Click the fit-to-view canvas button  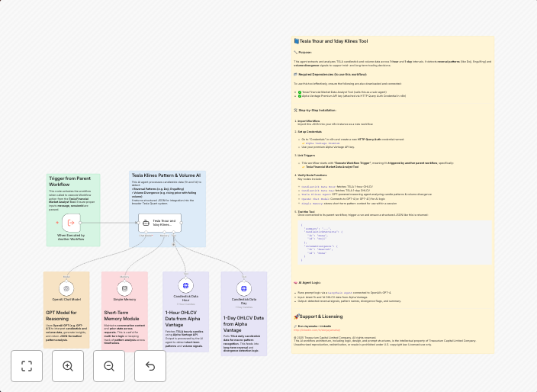click(27, 366)
